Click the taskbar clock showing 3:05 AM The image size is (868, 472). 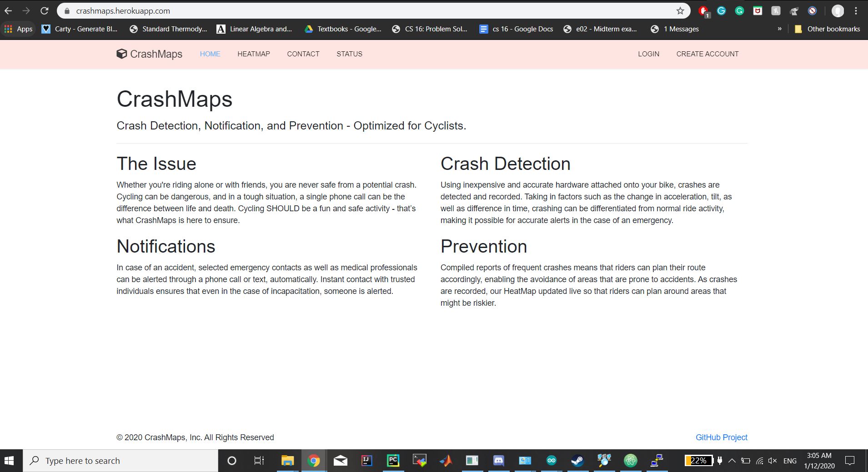[819, 461]
